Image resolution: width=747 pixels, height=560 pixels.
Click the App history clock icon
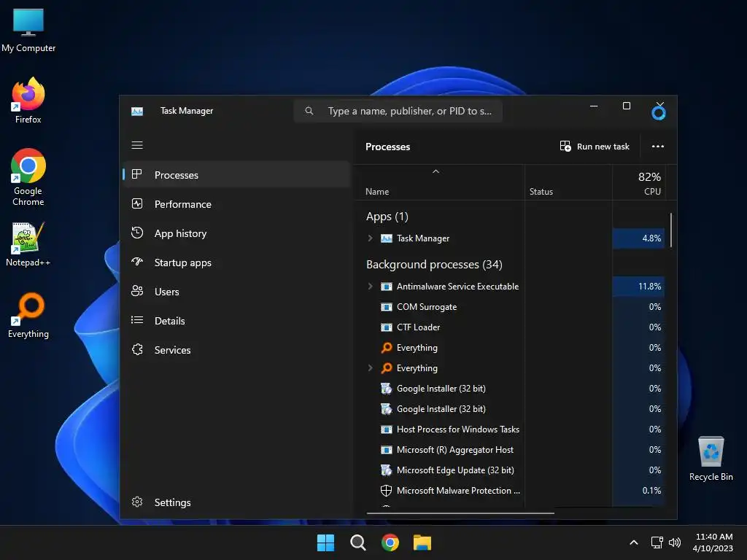pyautogui.click(x=137, y=233)
